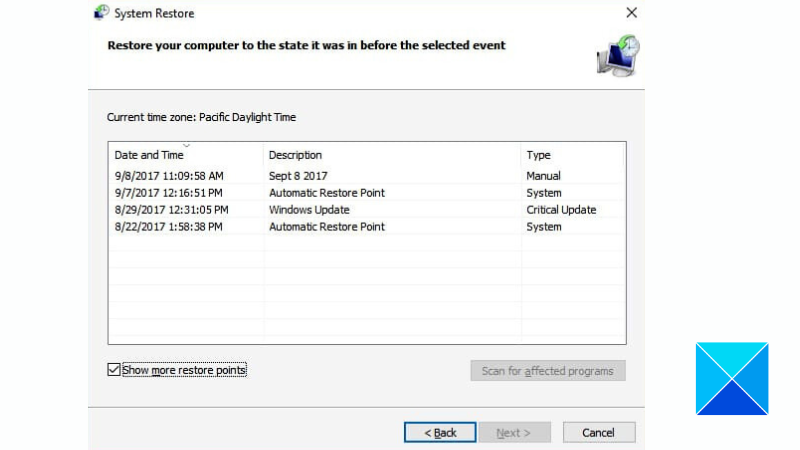Cancel the System Restore wizard
800x450 pixels.
(x=599, y=432)
